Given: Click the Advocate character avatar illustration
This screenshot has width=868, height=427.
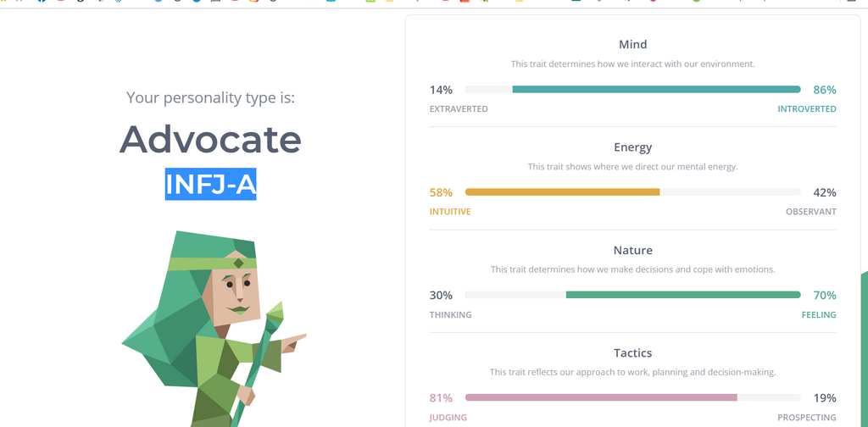Looking at the screenshot, I should (214, 329).
